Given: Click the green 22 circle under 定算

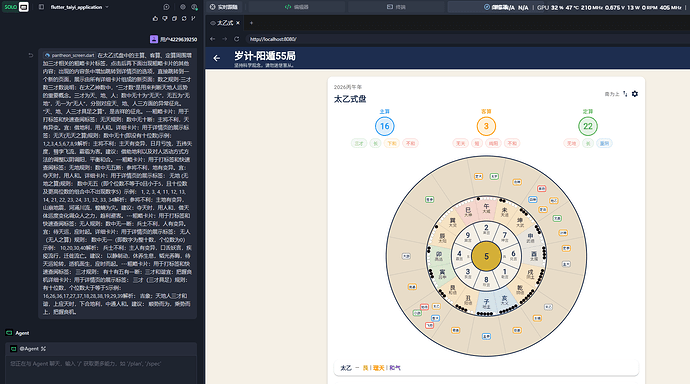Looking at the screenshot, I should pos(588,126).
